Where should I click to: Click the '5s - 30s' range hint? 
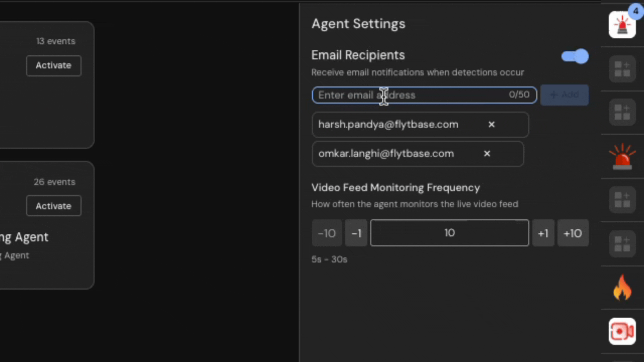(329, 259)
